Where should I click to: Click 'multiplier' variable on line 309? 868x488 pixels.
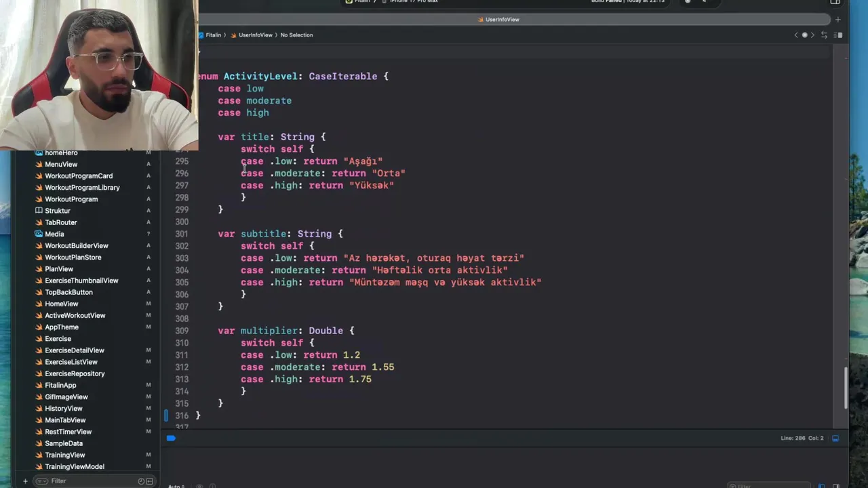tap(269, 331)
